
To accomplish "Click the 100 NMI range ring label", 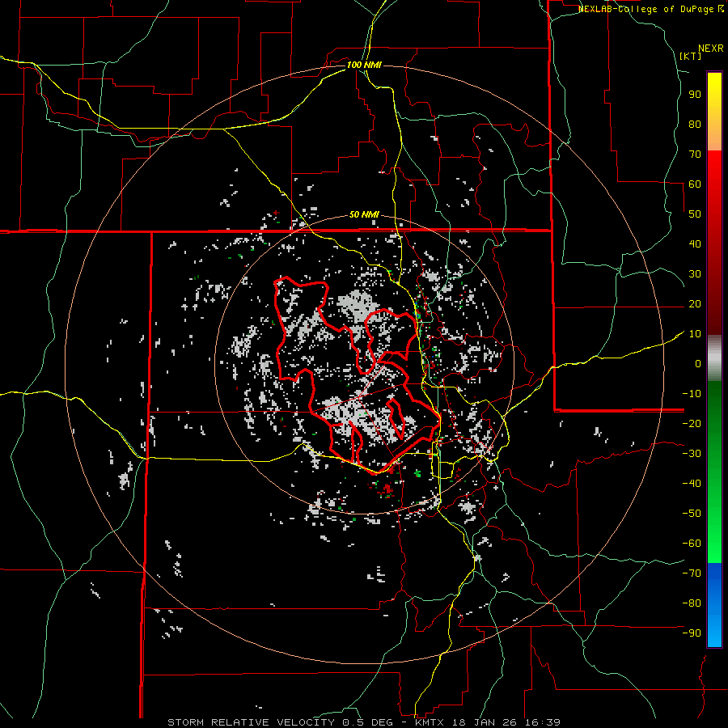I will coord(363,64).
